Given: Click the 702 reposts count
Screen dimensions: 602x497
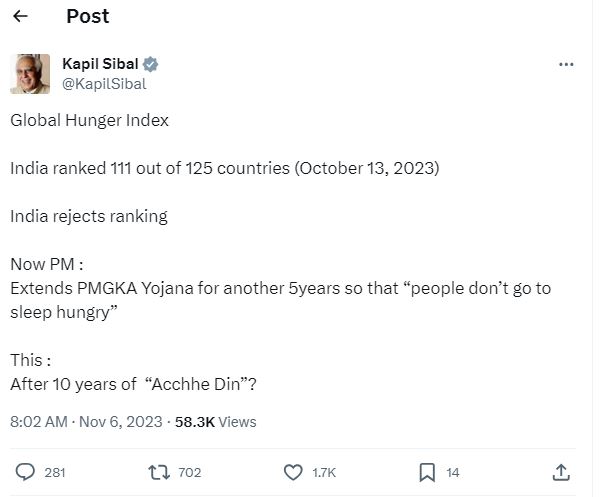Looking at the screenshot, I should [189, 472].
